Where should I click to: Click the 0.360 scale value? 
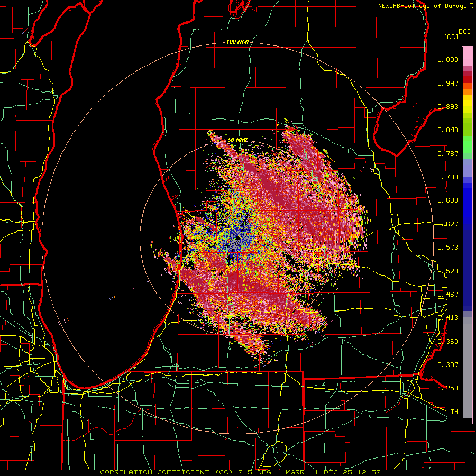[448, 342]
